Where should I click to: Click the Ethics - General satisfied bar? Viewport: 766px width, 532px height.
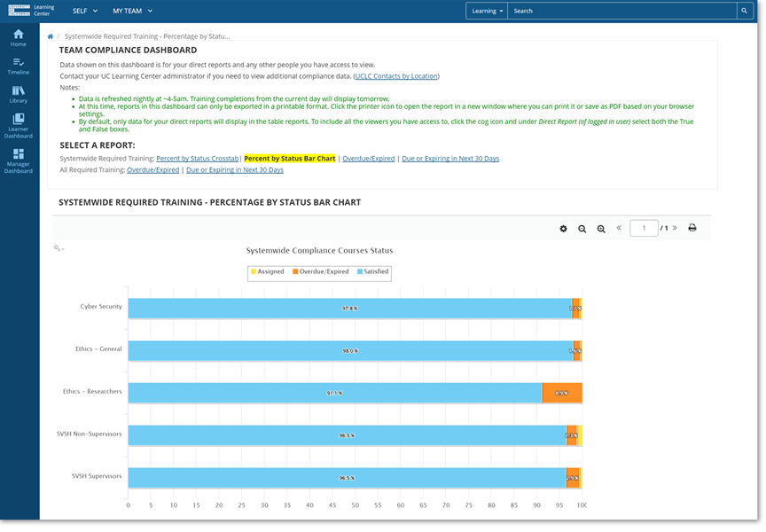[351, 351]
